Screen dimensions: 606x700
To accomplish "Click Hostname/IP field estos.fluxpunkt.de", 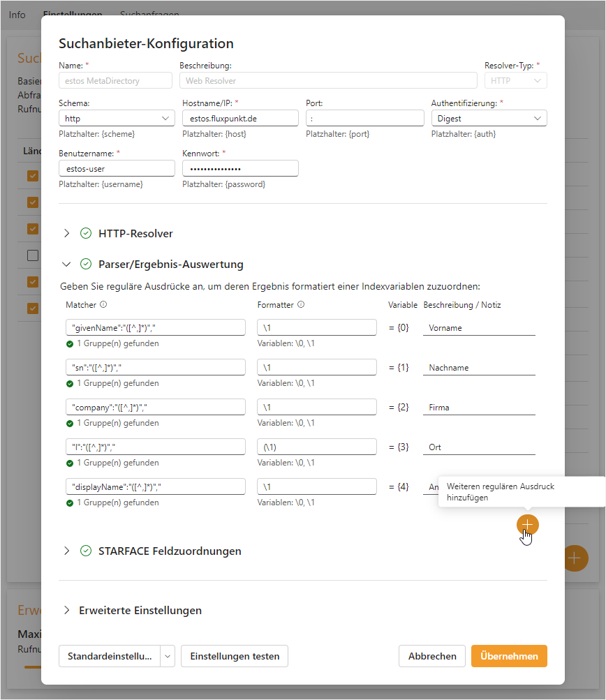I will [x=240, y=119].
